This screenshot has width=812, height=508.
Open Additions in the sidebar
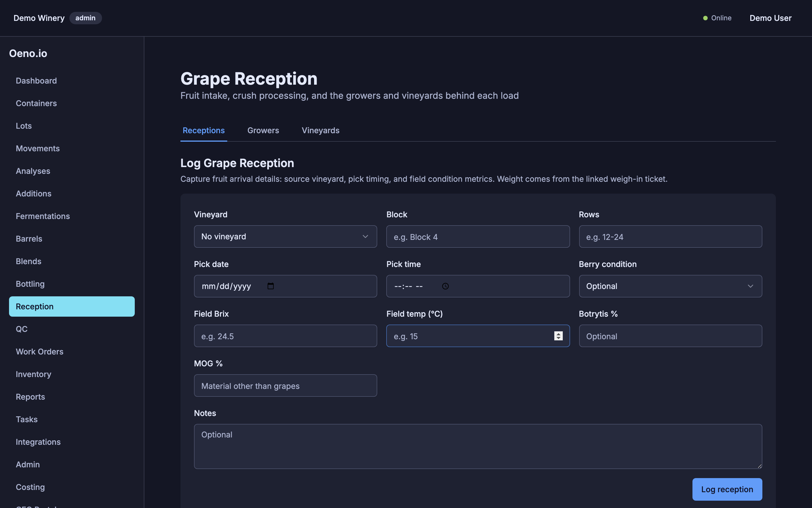coord(72,194)
